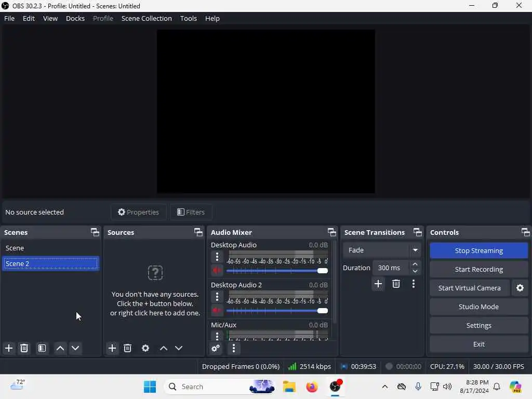Open the notifications bell in taskbar
The width and height of the screenshot is (532, 399).
click(x=497, y=387)
